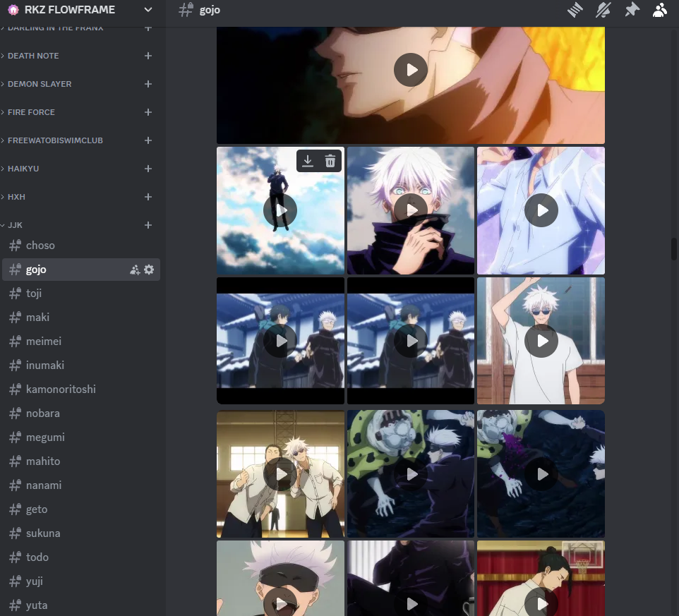This screenshot has width=679, height=616.
Task: Show member list icon
Action: point(660,10)
